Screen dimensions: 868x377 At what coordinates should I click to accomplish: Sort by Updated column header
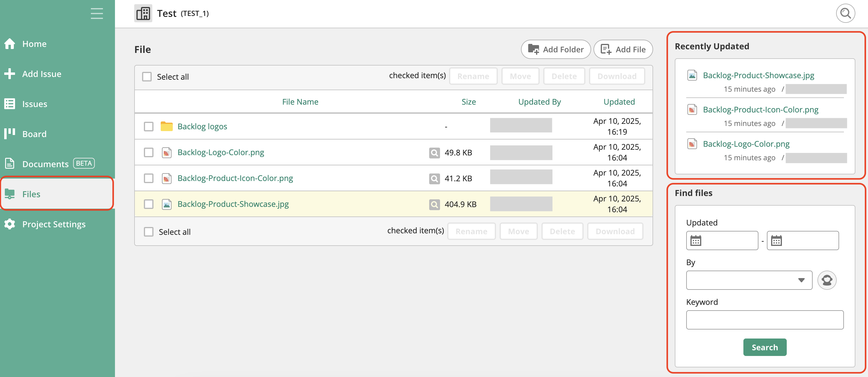point(619,102)
